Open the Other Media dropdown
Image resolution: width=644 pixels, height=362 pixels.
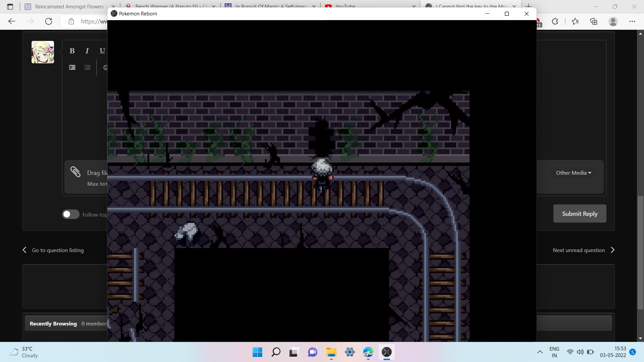(574, 173)
